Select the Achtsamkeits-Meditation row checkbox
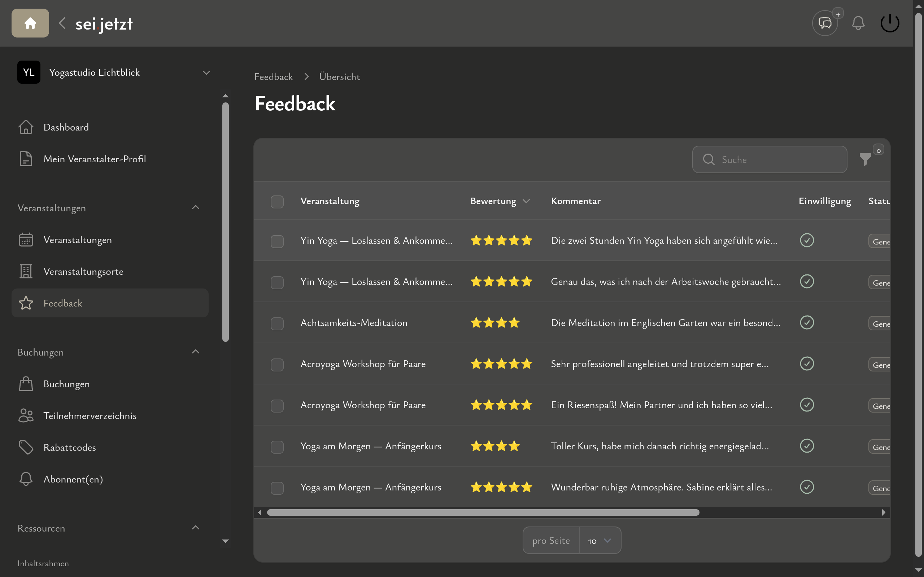Viewport: 924px width, 577px height. [277, 323]
